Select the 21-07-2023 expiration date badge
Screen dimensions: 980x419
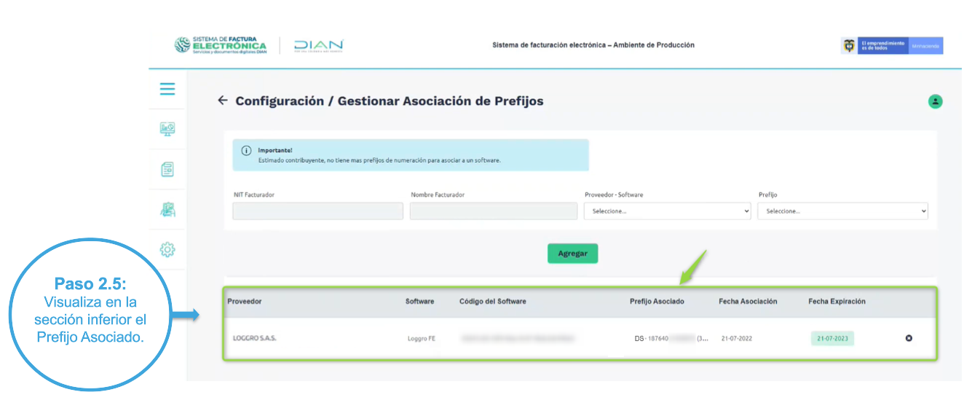pyautogui.click(x=832, y=339)
